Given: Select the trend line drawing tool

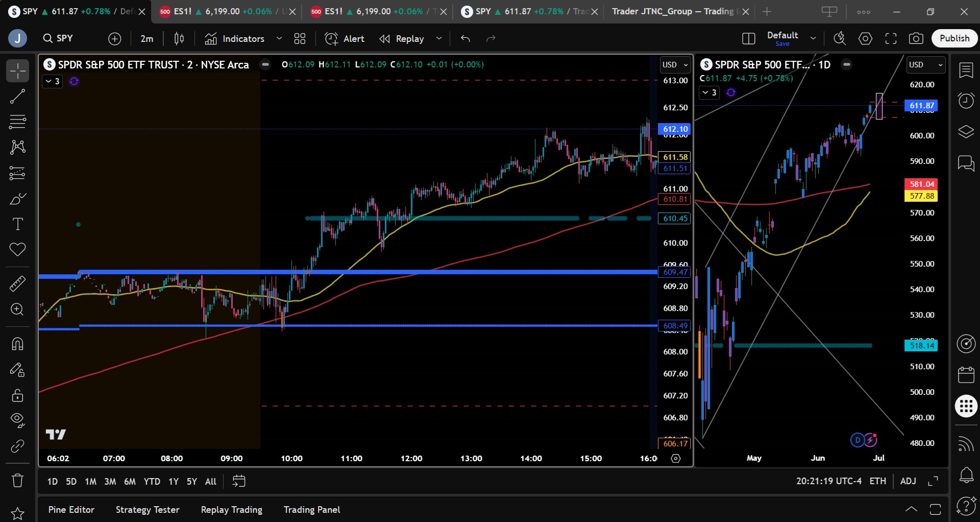Looking at the screenshot, I should coord(17,97).
